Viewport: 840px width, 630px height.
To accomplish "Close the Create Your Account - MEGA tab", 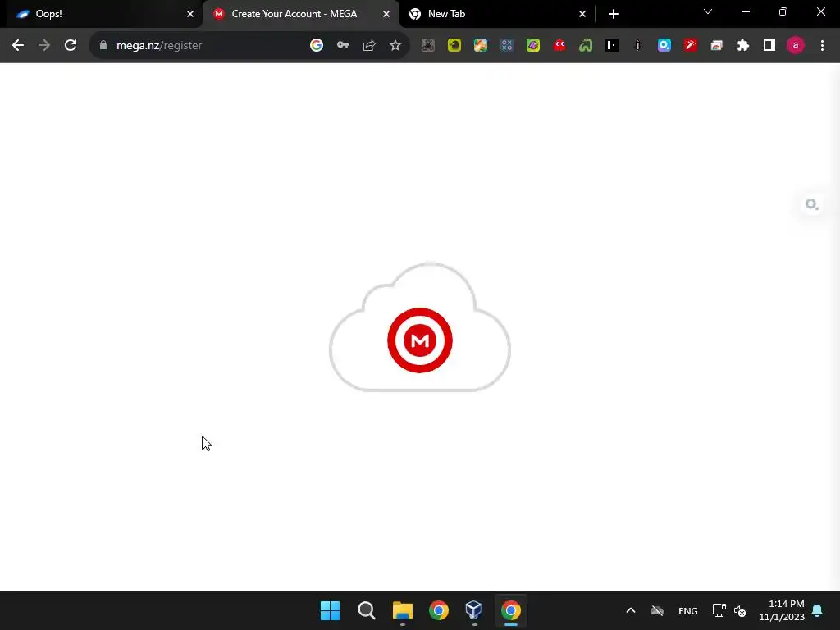I will click(x=386, y=14).
